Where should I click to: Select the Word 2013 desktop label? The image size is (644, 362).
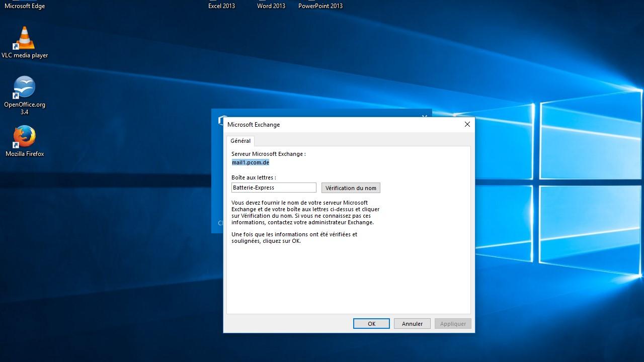click(271, 6)
